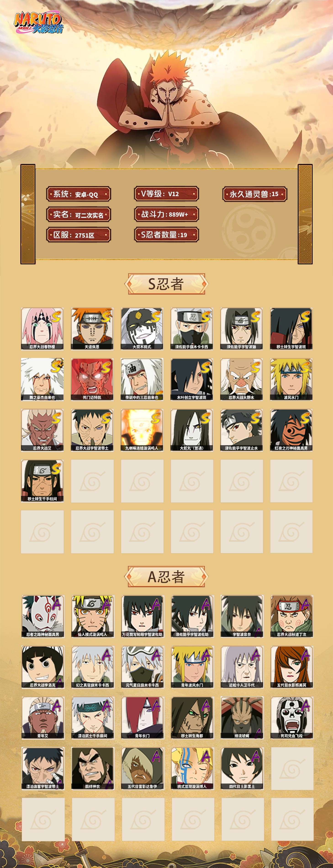The height and width of the screenshot is (868, 333).
Task: Select the 大筒木桃式 S ninja icon
Action: 142,329
